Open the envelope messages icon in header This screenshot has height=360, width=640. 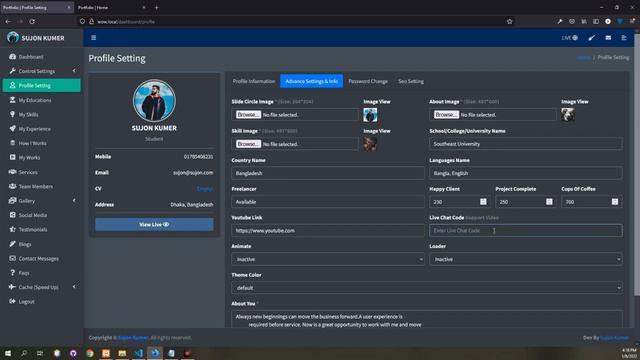pyautogui.click(x=608, y=38)
